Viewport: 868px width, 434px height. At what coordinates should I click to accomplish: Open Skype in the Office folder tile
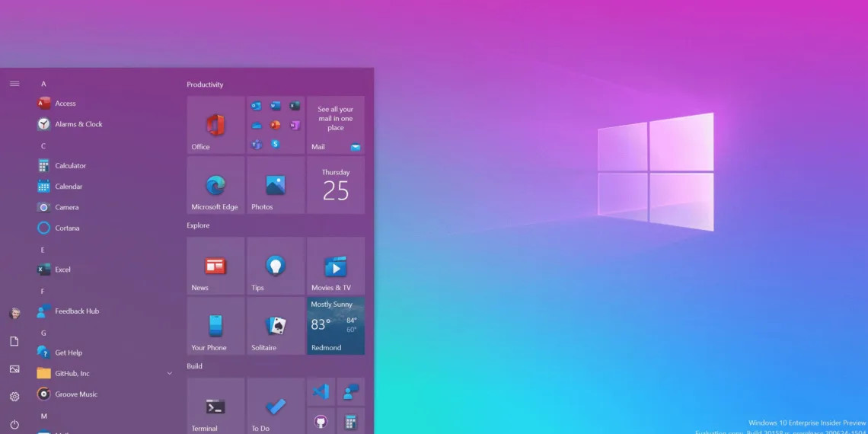click(x=276, y=145)
